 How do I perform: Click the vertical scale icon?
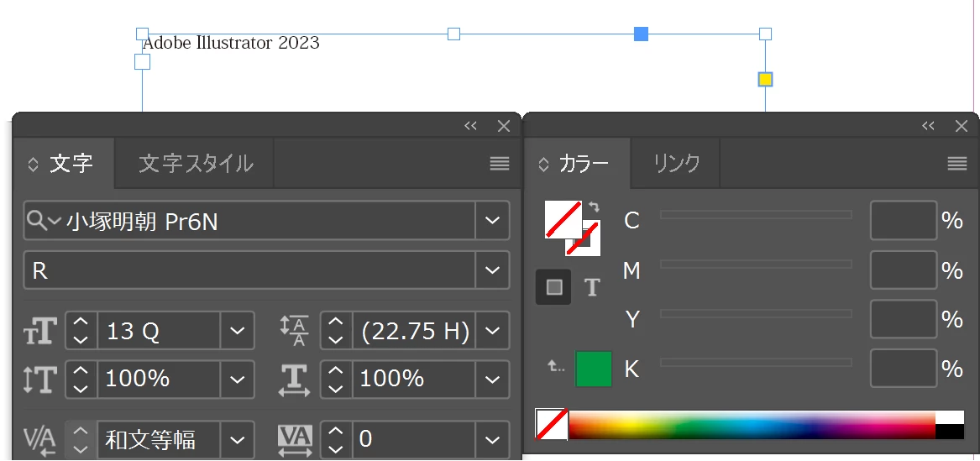click(40, 380)
